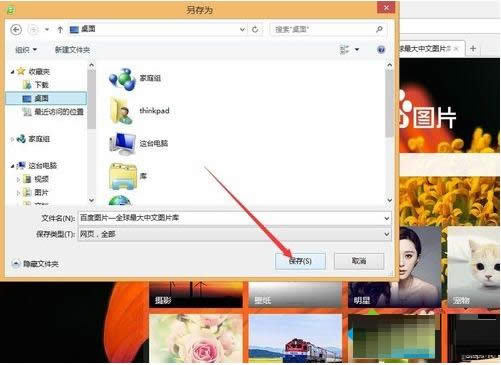Click the red train thumbnail
The height and width of the screenshot is (365, 501).
pyautogui.click(x=295, y=338)
